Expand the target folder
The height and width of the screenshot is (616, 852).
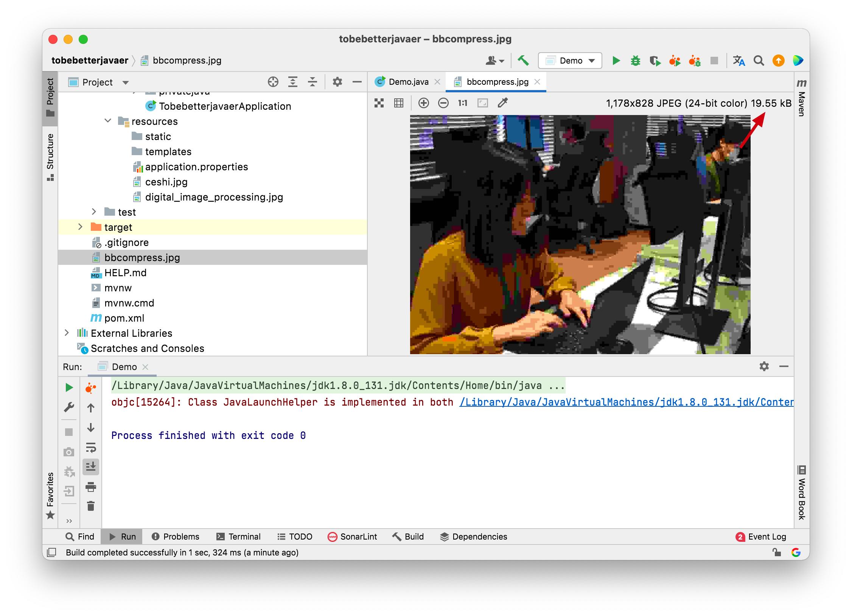pyautogui.click(x=80, y=227)
